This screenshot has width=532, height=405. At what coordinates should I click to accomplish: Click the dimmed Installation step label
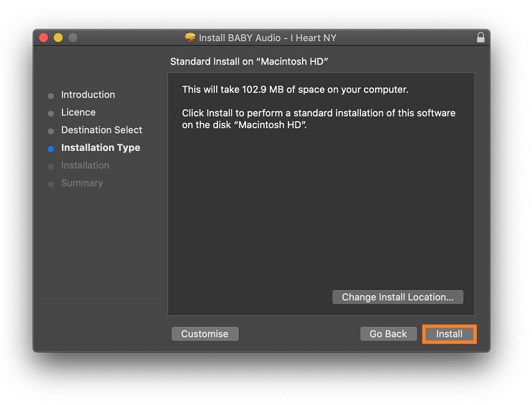[85, 165]
